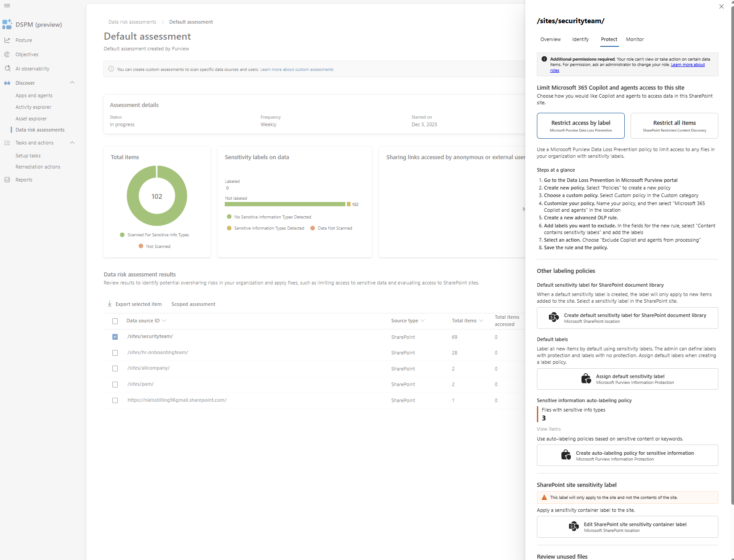734x560 pixels.
Task: Switch to the Monitor tab
Action: coord(635,39)
